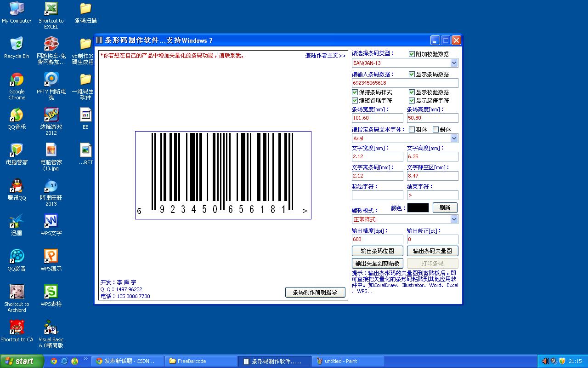Click the 文字静空区 field showing 8.47
The height and width of the screenshot is (368, 588).
tap(433, 176)
